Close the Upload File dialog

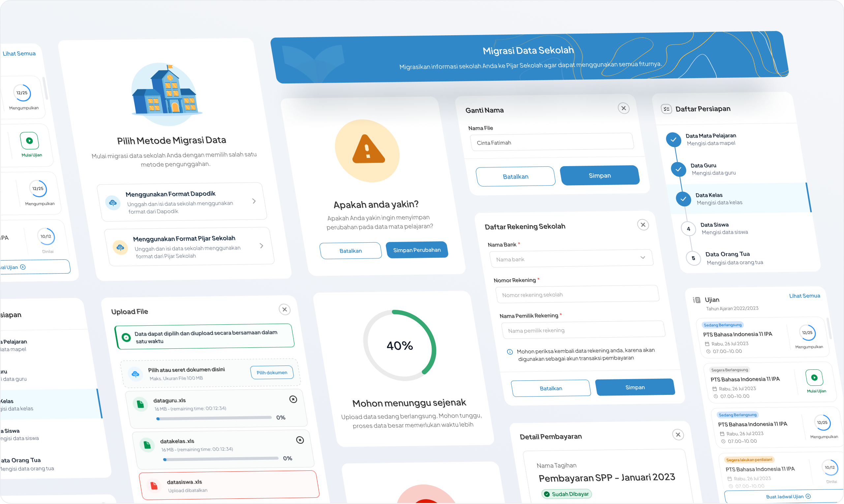(285, 310)
